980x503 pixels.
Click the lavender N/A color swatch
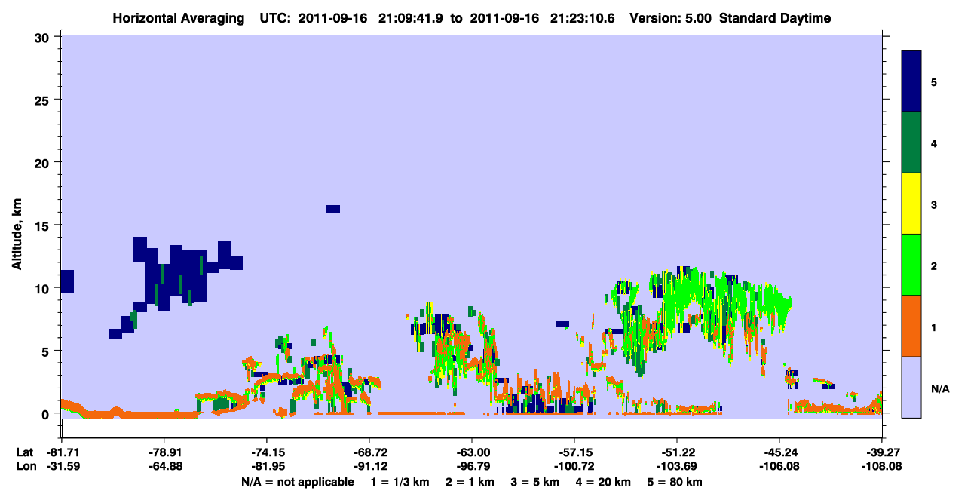tap(911, 387)
